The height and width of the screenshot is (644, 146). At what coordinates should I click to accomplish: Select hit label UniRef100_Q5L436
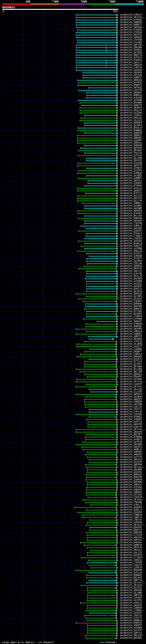point(131,635)
